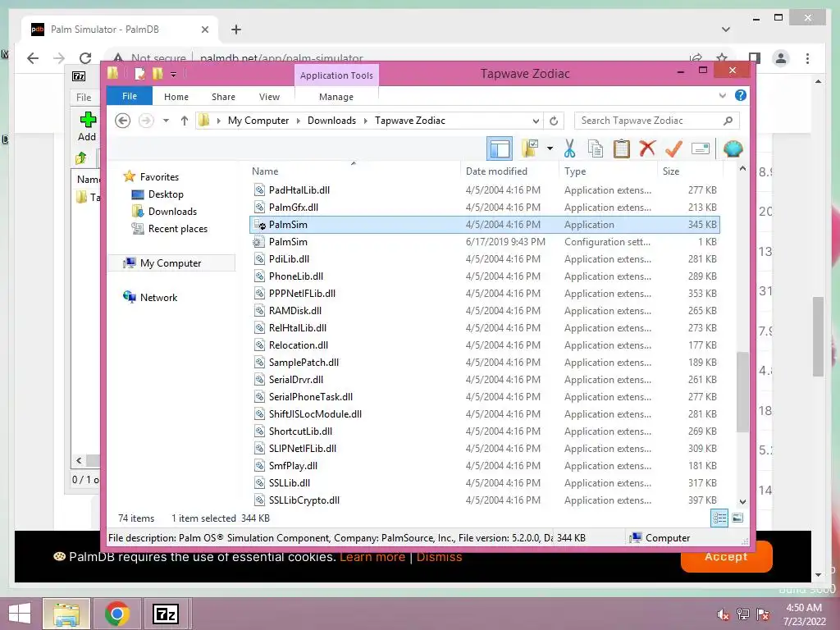The height and width of the screenshot is (630, 840).
Task: Open the Manage ribbon tab
Action: pos(336,97)
